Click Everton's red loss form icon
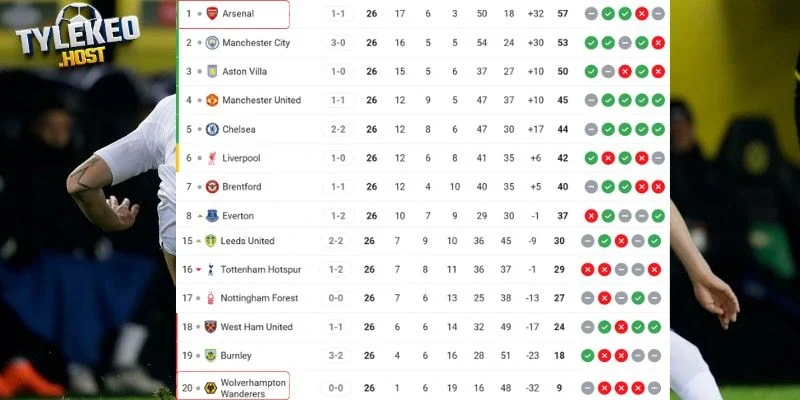This screenshot has height=400, width=800. pyautogui.click(x=591, y=215)
